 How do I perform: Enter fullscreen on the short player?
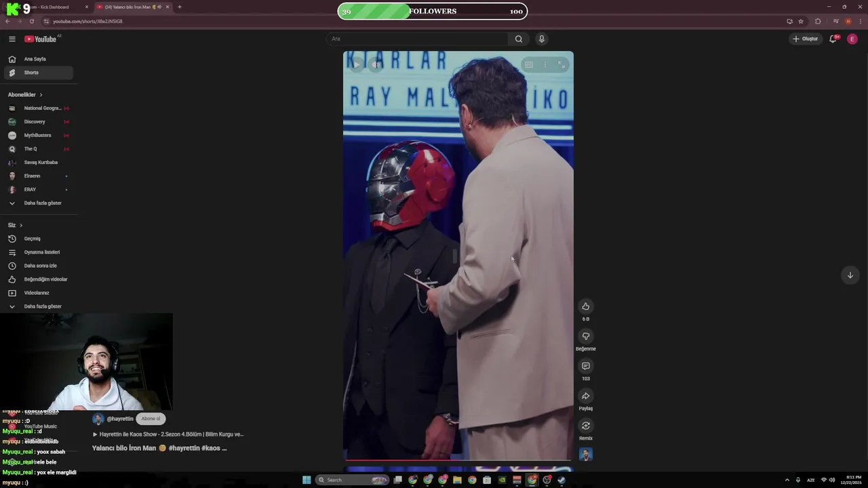pos(561,65)
